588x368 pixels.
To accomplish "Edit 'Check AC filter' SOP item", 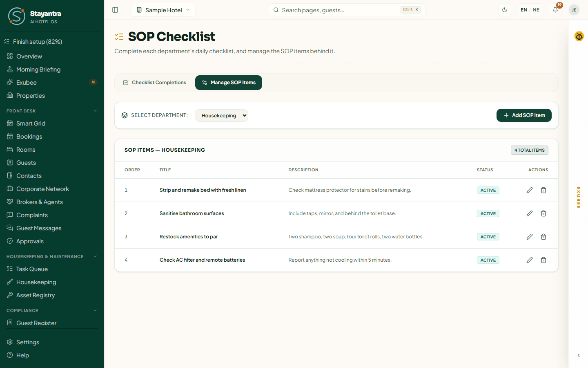I will pyautogui.click(x=530, y=260).
